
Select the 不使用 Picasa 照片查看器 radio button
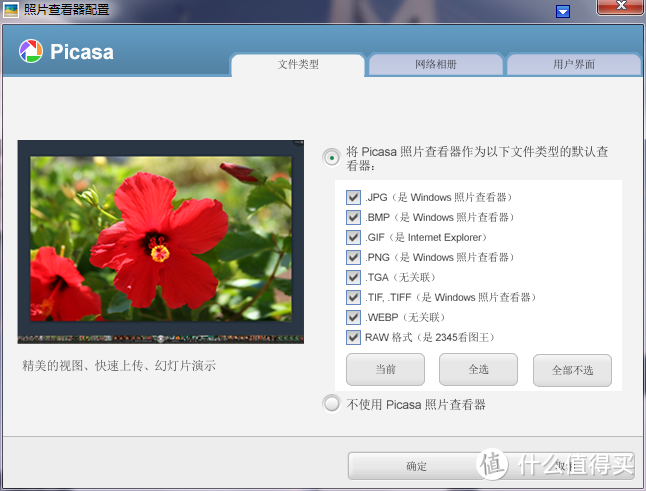point(332,404)
